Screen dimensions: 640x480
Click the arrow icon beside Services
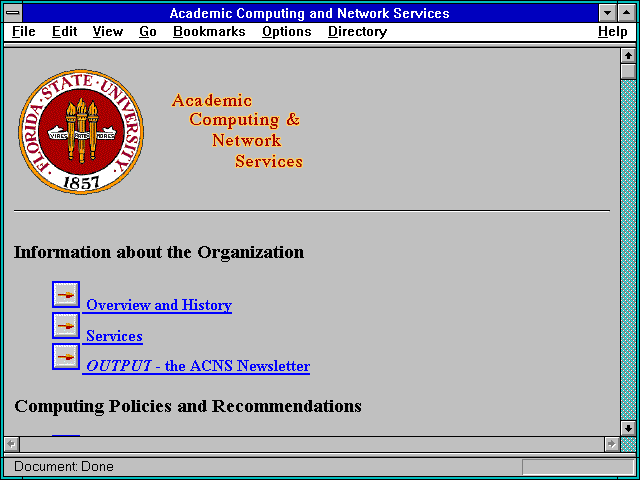pos(66,325)
